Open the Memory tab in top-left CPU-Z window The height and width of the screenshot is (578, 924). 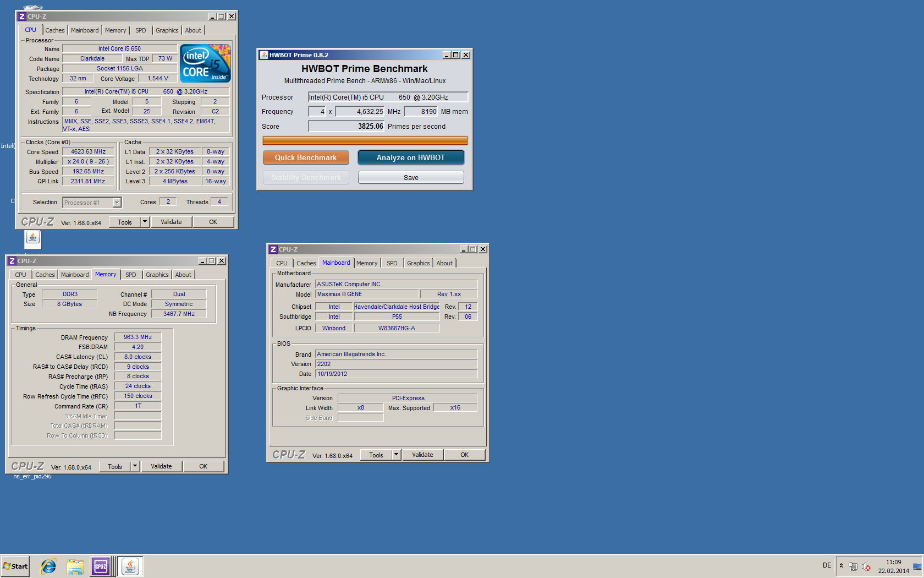[x=116, y=30]
